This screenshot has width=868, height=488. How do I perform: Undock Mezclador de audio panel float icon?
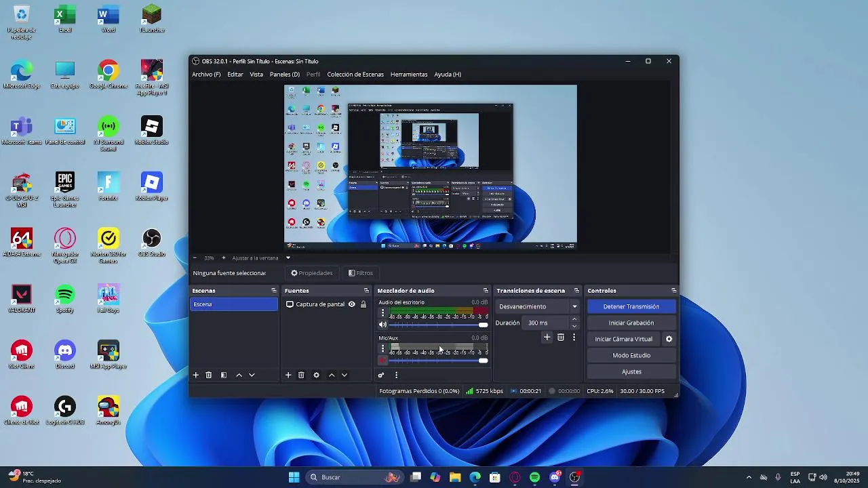pyautogui.click(x=486, y=291)
